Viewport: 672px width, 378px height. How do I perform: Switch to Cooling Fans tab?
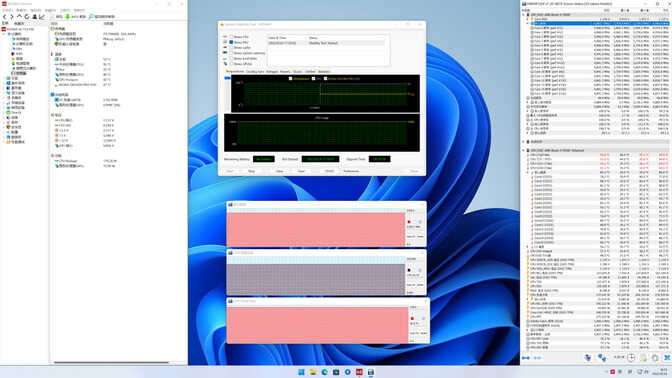pos(255,72)
